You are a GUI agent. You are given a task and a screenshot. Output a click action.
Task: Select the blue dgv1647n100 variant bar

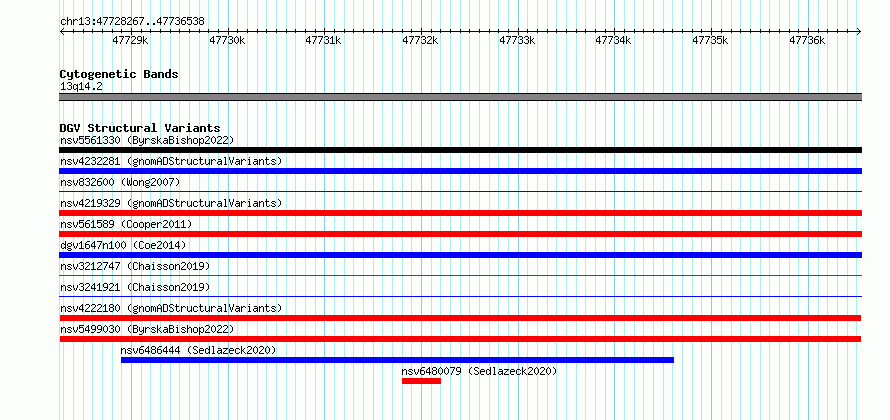coord(460,255)
